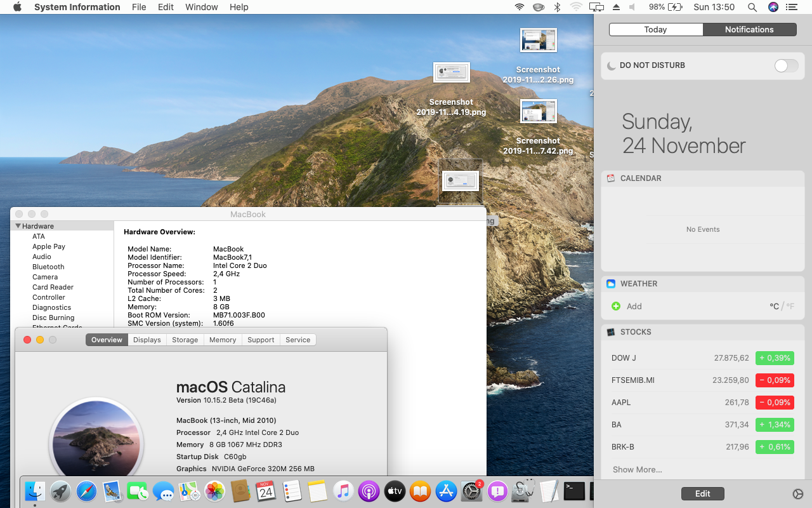Open the Window menu

point(202,7)
